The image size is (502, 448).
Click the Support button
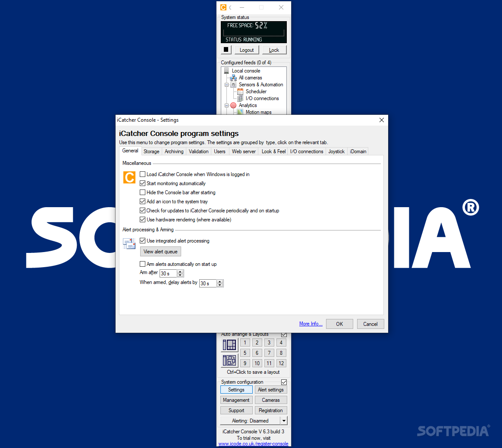236,410
